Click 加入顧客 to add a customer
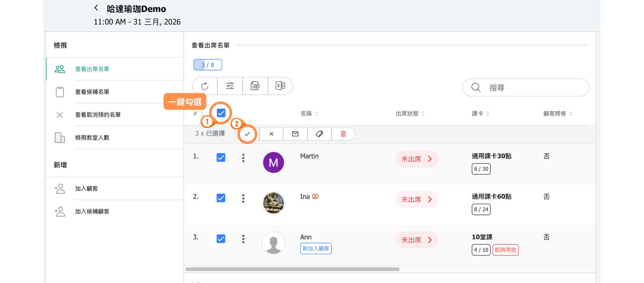The width and height of the screenshot is (644, 283). tap(86, 189)
